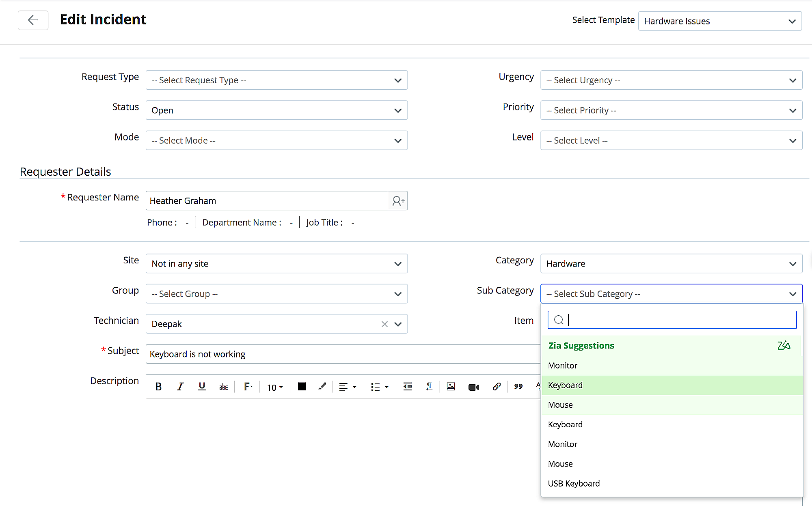
Task: Insert a hyperlink in editor
Action: tap(496, 387)
